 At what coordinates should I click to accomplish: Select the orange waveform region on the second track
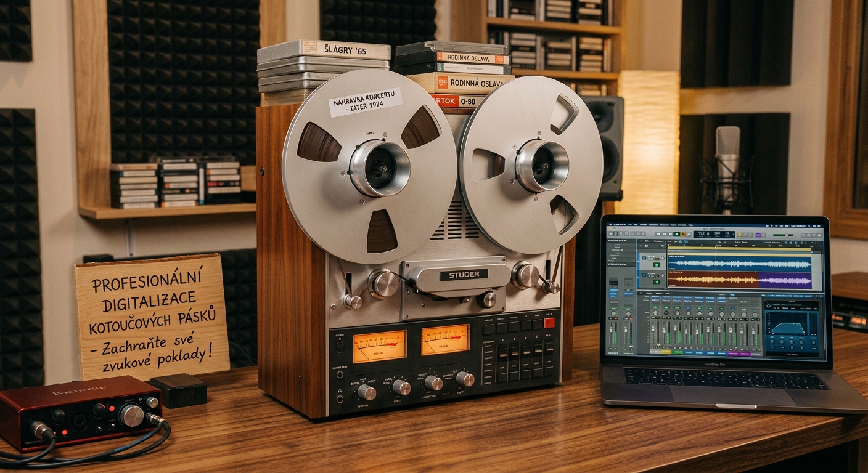[713, 279]
